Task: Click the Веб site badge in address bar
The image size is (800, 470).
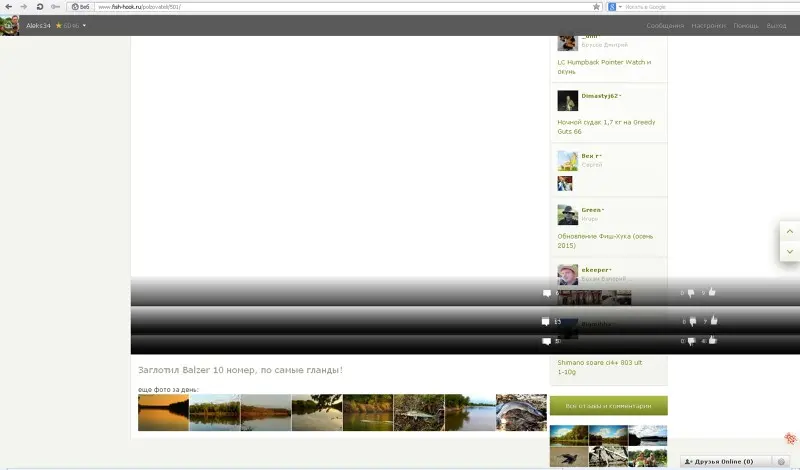Action: pyautogui.click(x=81, y=7)
